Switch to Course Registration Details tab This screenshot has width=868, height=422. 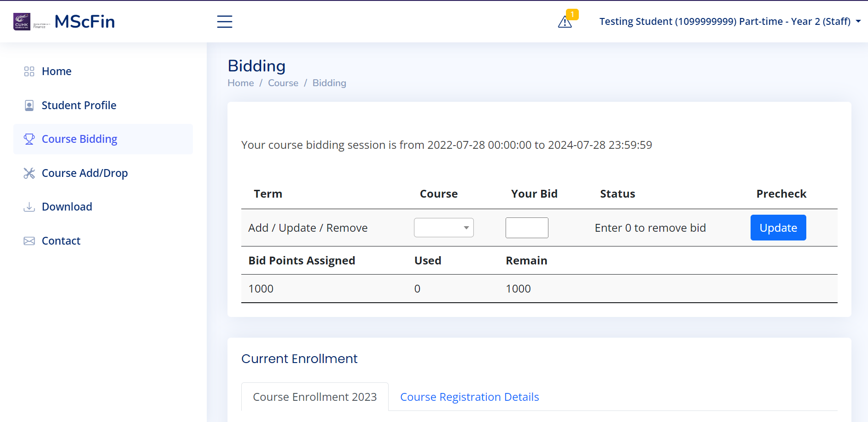tap(469, 397)
